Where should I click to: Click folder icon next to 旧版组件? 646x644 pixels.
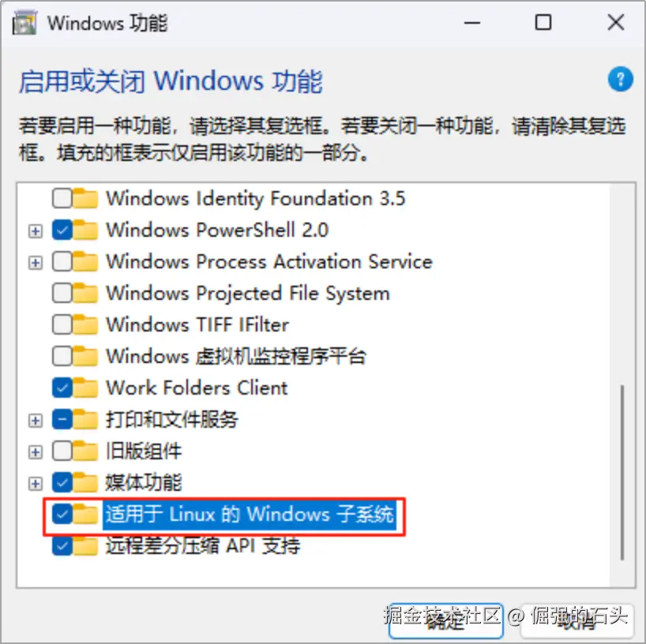click(86, 451)
